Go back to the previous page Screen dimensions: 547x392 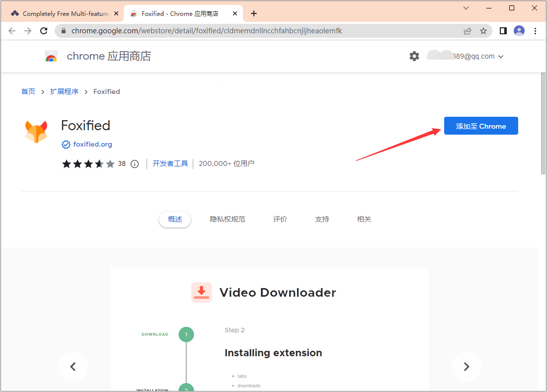pos(12,31)
